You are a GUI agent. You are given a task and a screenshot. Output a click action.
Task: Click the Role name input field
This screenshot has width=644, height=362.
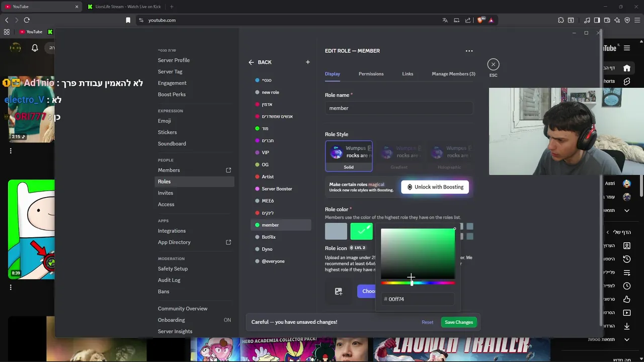coord(398,108)
